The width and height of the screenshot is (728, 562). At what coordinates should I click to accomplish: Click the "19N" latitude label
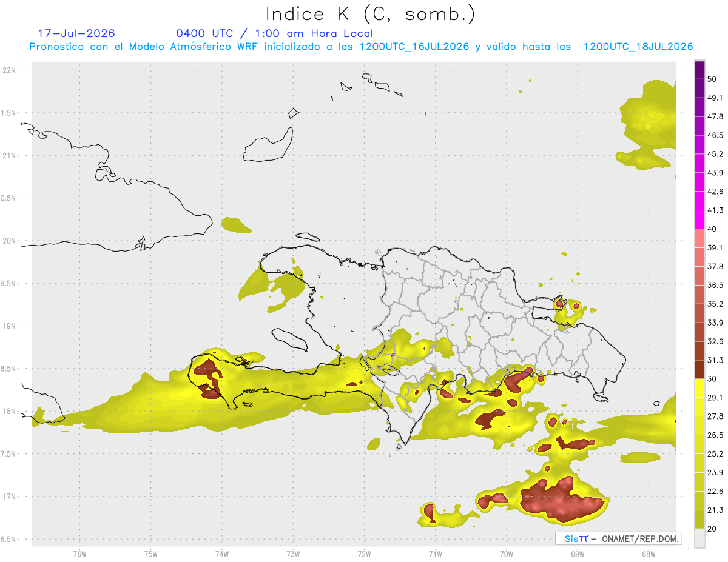(x=9, y=326)
